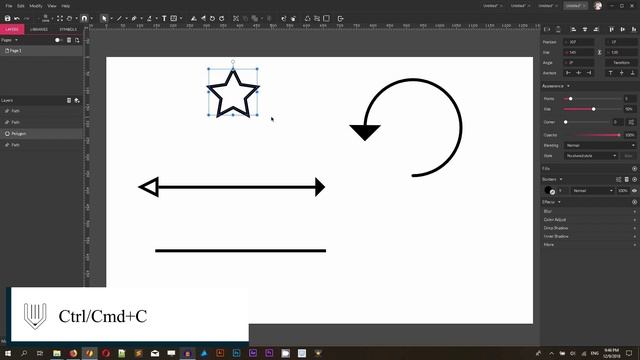Screen dimensions: 640x360
Task: Click the add new layer icon
Action: tap(77, 100)
